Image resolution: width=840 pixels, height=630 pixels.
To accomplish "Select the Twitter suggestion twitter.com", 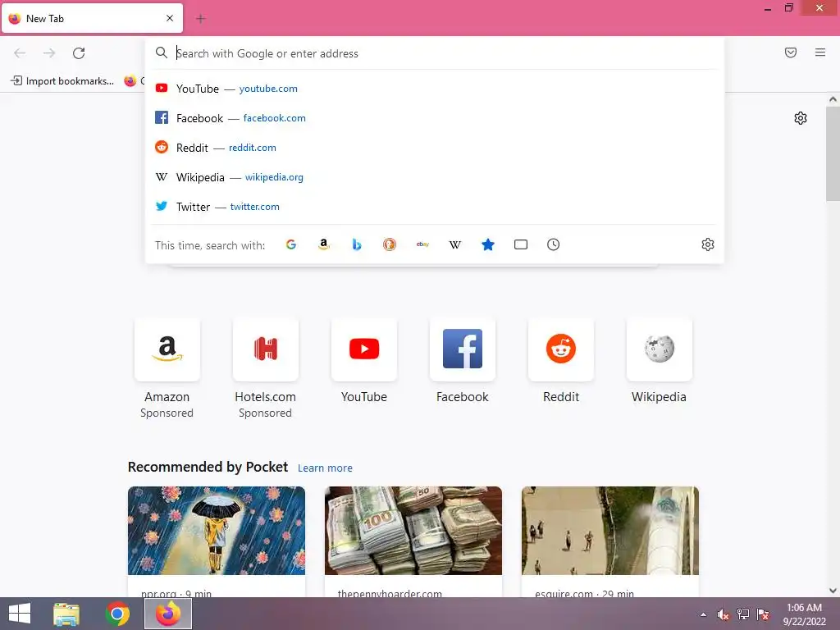I will (x=435, y=206).
